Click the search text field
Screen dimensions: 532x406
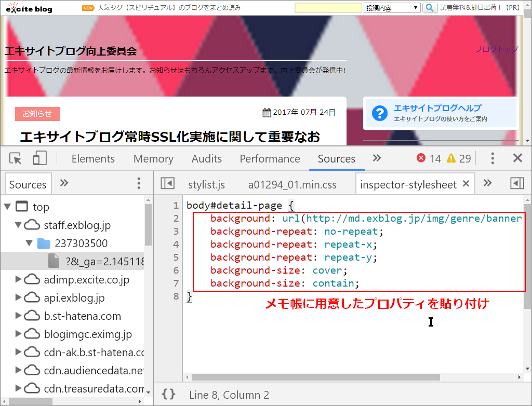tap(328, 7)
